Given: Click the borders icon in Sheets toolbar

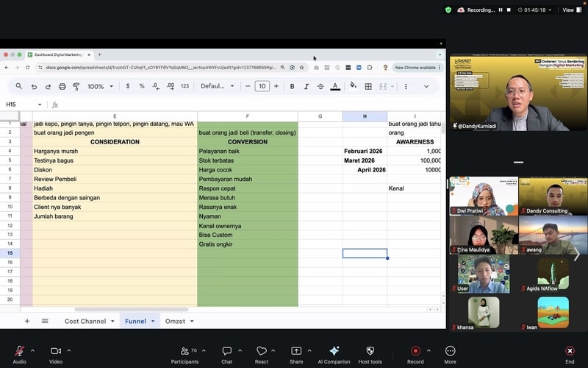Looking at the screenshot, I should pyautogui.click(x=367, y=86).
